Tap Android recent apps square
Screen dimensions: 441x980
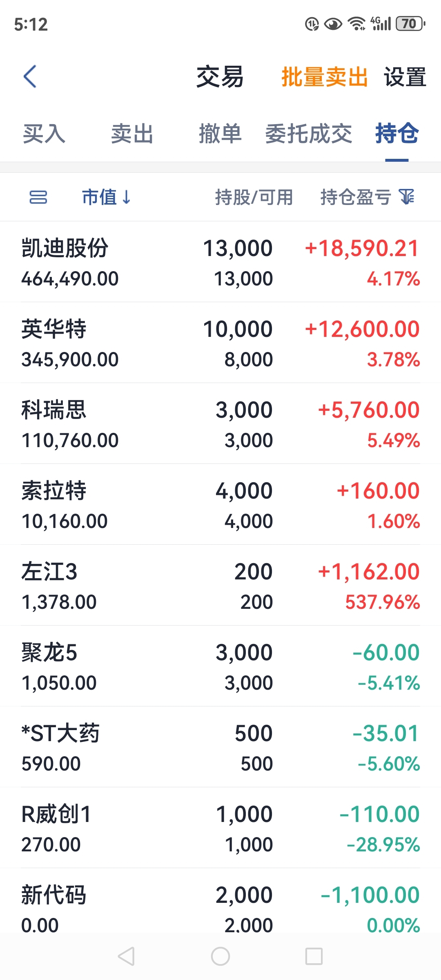point(314,956)
